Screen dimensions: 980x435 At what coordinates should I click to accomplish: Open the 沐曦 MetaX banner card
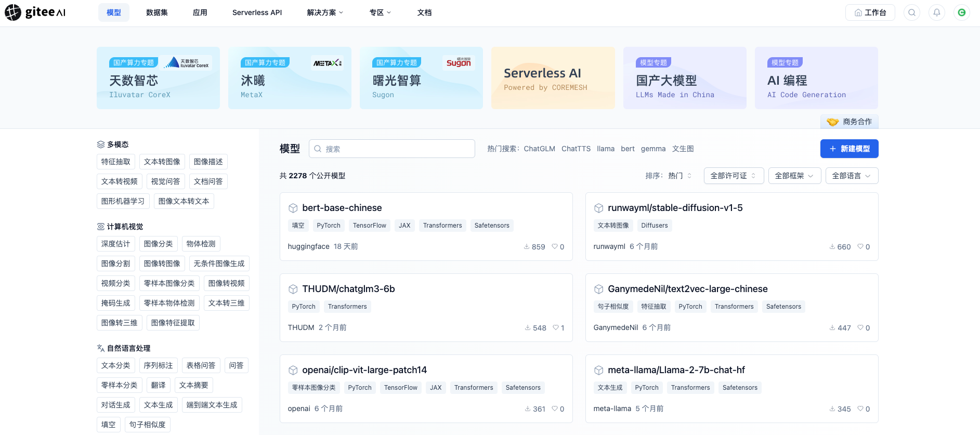coord(290,78)
